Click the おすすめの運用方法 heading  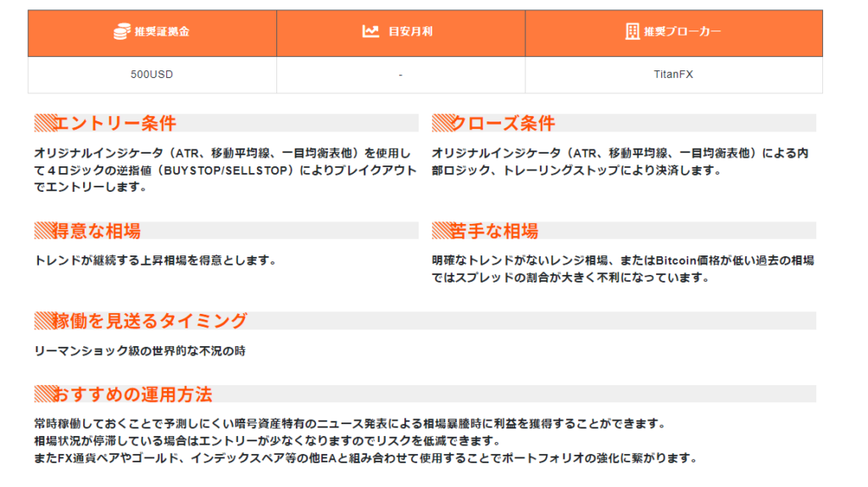tap(131, 394)
